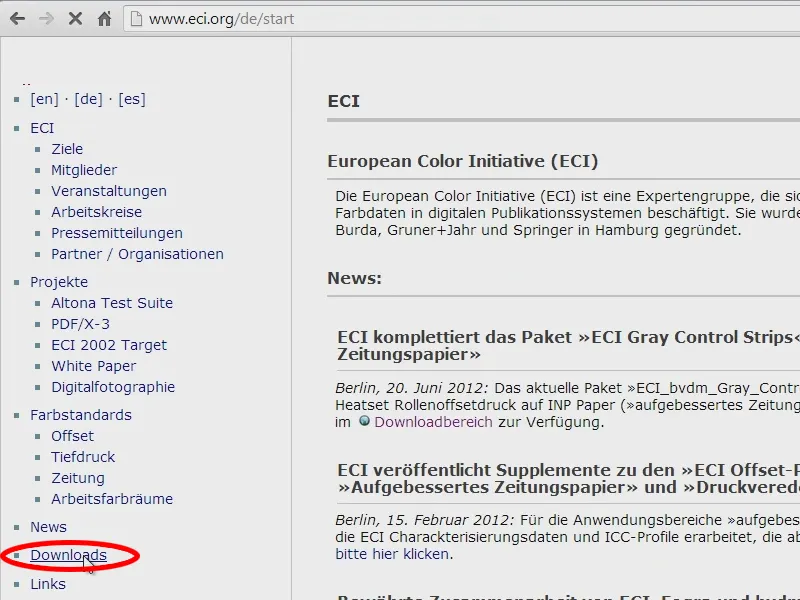Open News in the sidebar
800x600 pixels.
point(48,527)
